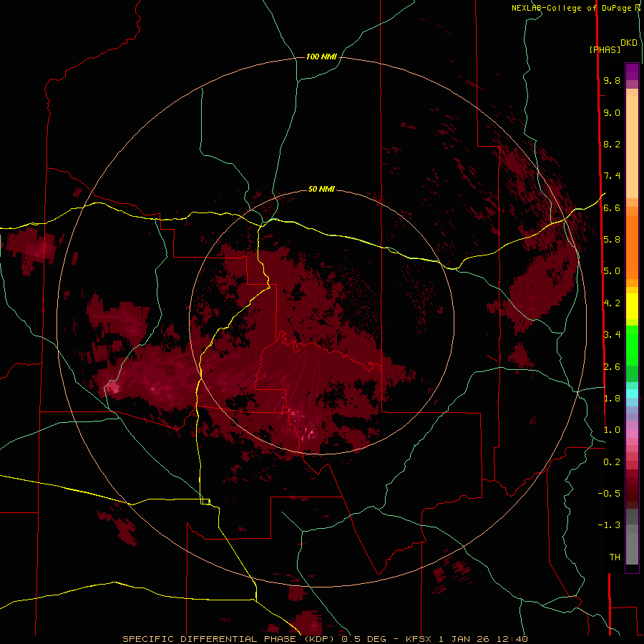Viewport: 644px width, 644px height.
Task: Click the 1.8 scale value
Action: pyautogui.click(x=612, y=398)
